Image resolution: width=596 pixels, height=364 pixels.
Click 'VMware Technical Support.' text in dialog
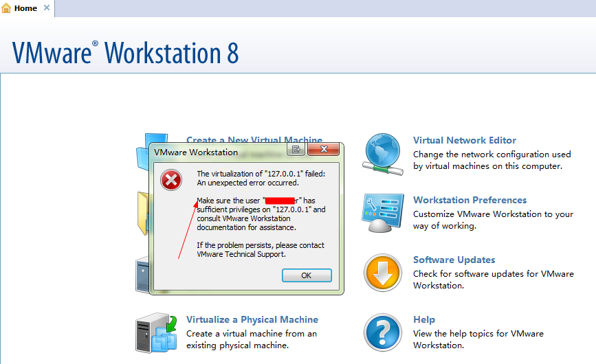(241, 254)
